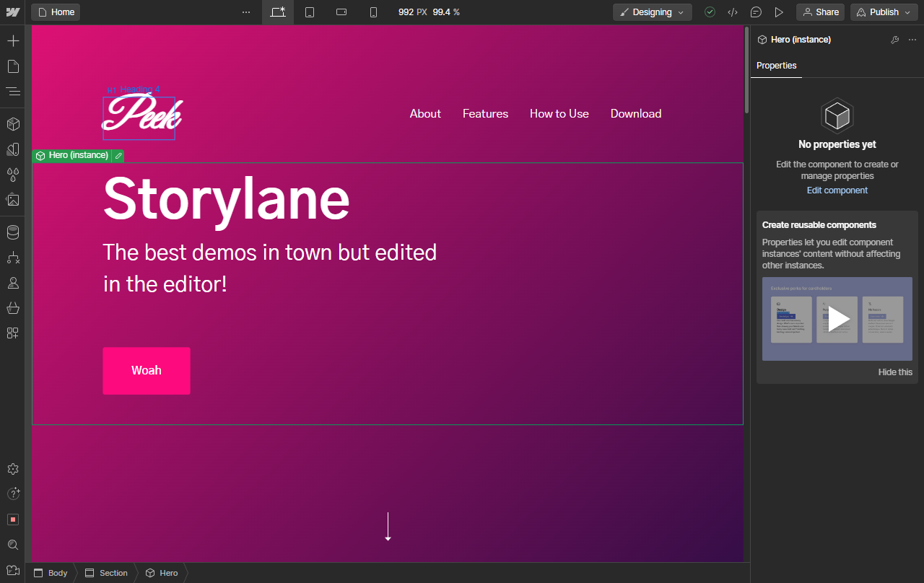This screenshot has width=924, height=583.
Task: Open the Properties tab
Action: click(777, 66)
